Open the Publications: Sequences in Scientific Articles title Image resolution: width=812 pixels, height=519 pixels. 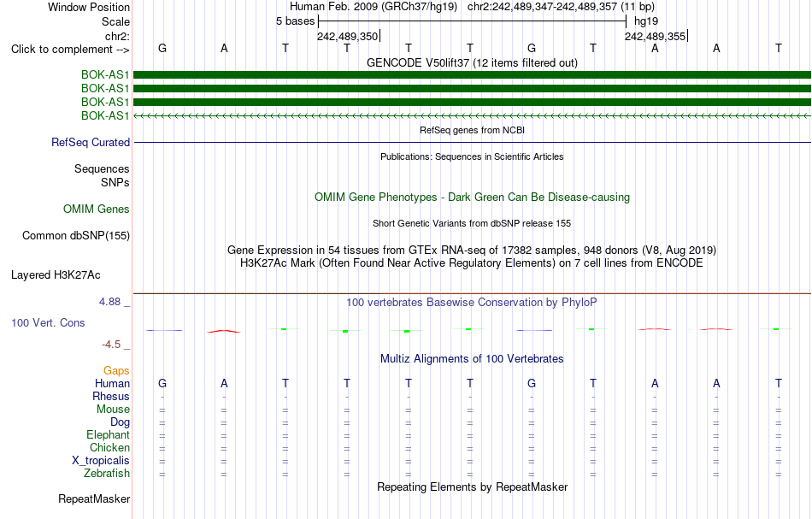point(472,156)
